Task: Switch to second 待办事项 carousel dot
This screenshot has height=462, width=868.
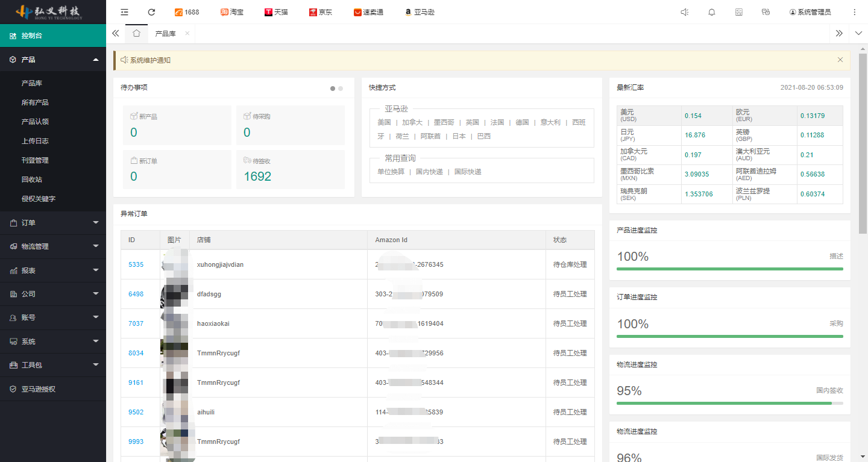Action: (x=341, y=89)
